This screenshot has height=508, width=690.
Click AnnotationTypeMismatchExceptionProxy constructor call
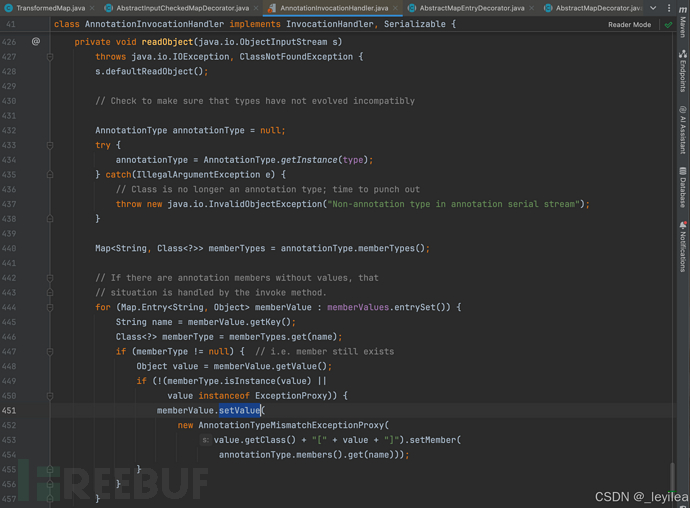point(291,425)
